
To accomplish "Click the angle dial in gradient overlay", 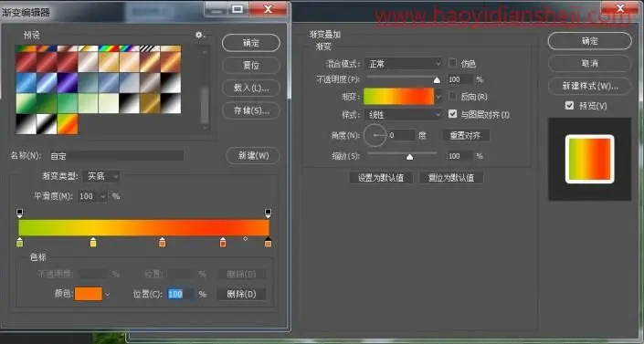I will click(x=375, y=135).
